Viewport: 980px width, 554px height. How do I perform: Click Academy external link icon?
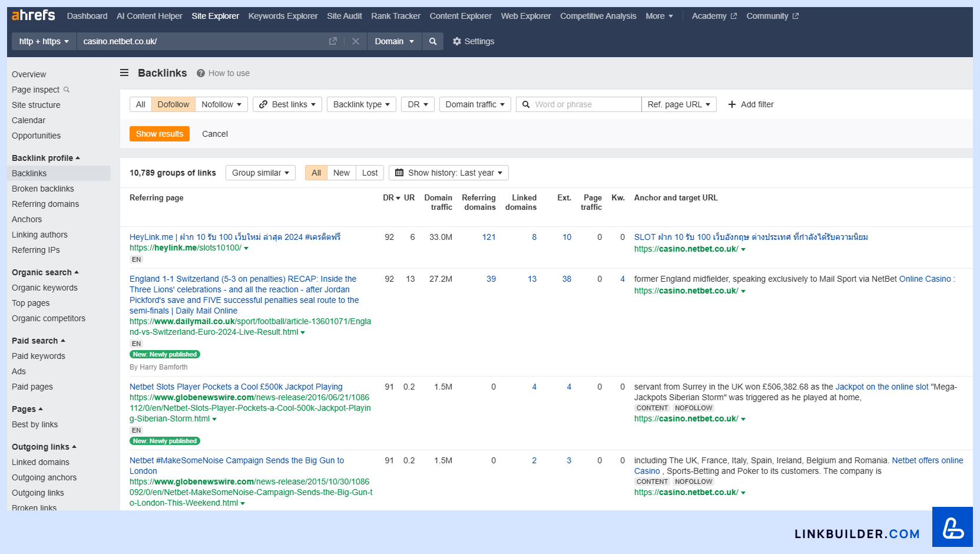click(x=734, y=16)
